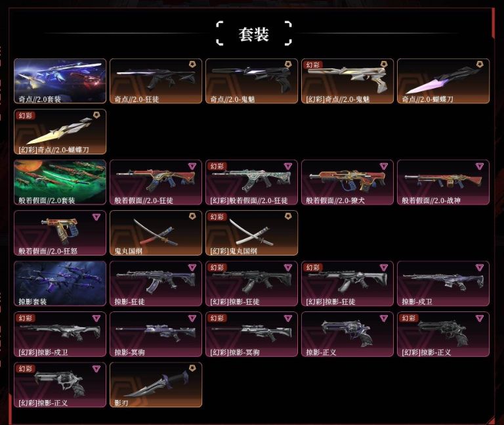This screenshot has width=504, height=425.
Task: Open the 般若假面//2.0套装 bundle thumbnail
Action: (x=60, y=183)
